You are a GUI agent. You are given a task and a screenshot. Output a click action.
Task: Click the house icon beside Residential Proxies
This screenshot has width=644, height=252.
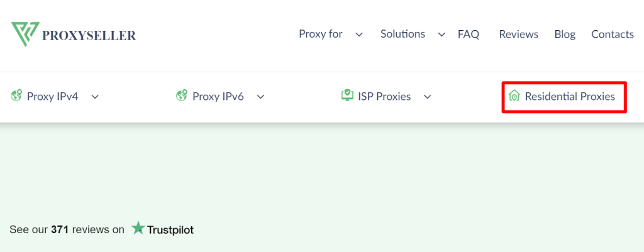(x=514, y=96)
